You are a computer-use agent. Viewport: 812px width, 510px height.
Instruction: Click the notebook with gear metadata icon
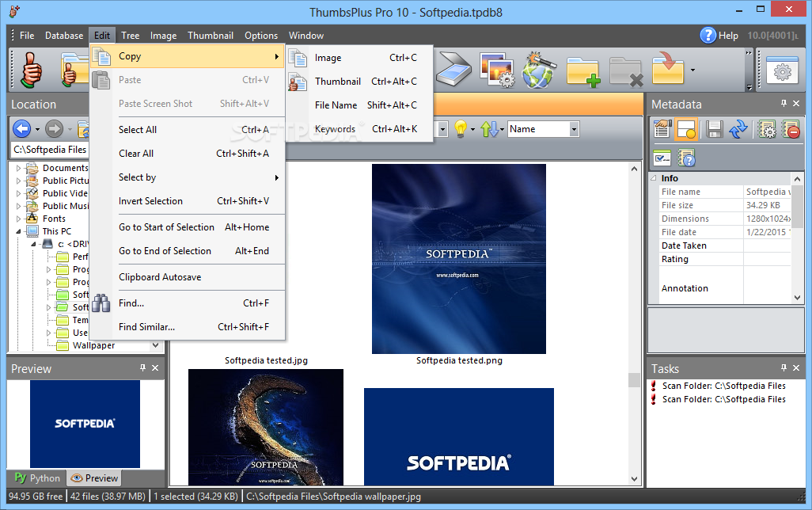tap(766, 129)
